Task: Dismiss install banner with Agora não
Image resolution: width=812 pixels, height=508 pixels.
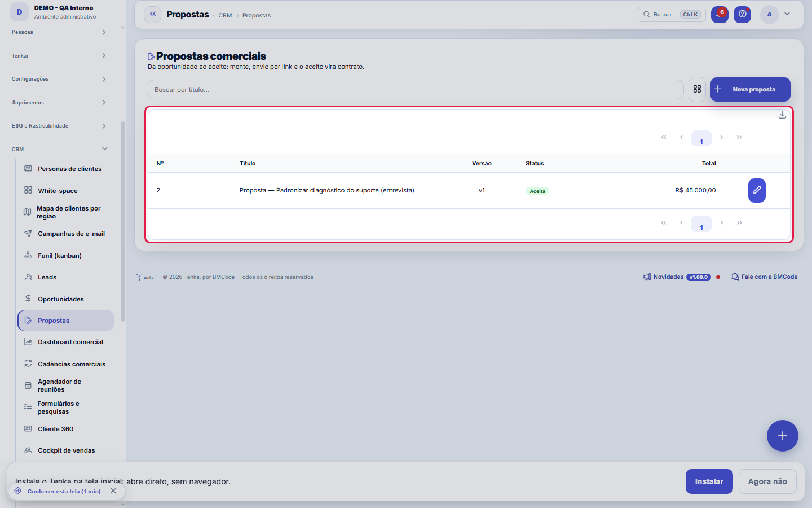Action: pyautogui.click(x=767, y=481)
